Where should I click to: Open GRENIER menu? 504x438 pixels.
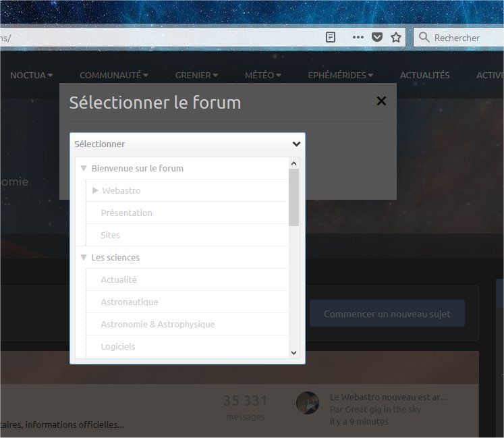point(196,76)
